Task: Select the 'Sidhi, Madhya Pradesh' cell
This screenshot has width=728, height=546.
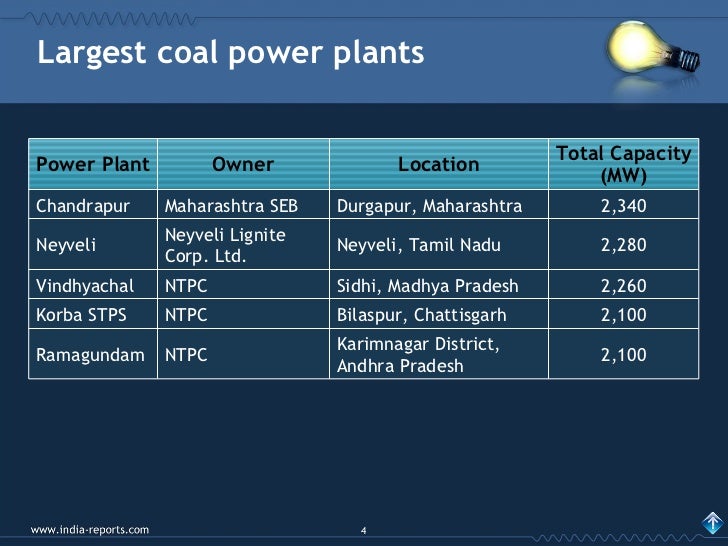Action: pos(439,284)
